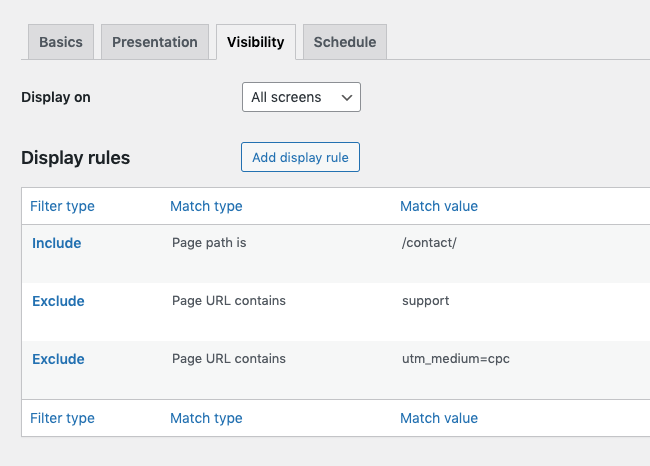Click the 'utm_medium=cpc' match value
This screenshot has width=650, height=466.
pos(451,359)
